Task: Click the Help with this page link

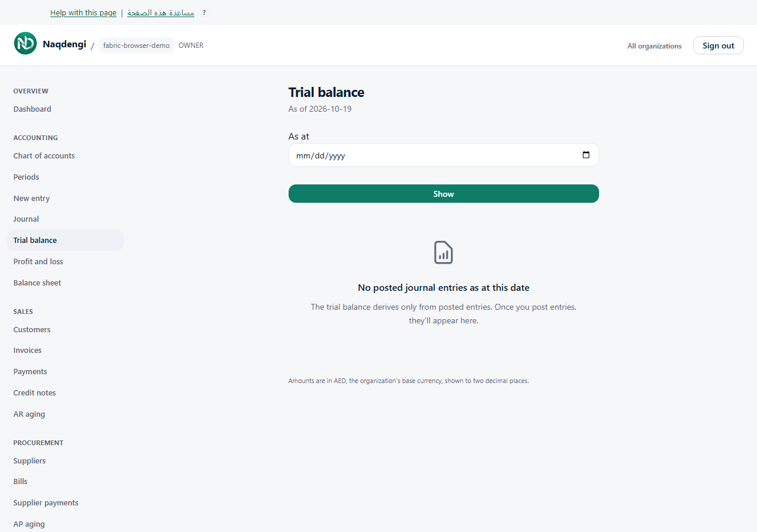Action: (x=83, y=13)
